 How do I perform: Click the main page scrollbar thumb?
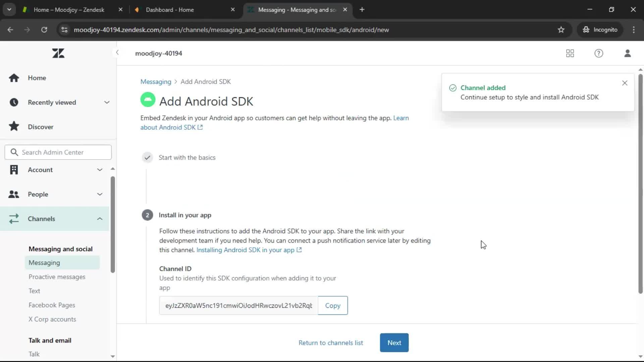pyautogui.click(x=640, y=184)
